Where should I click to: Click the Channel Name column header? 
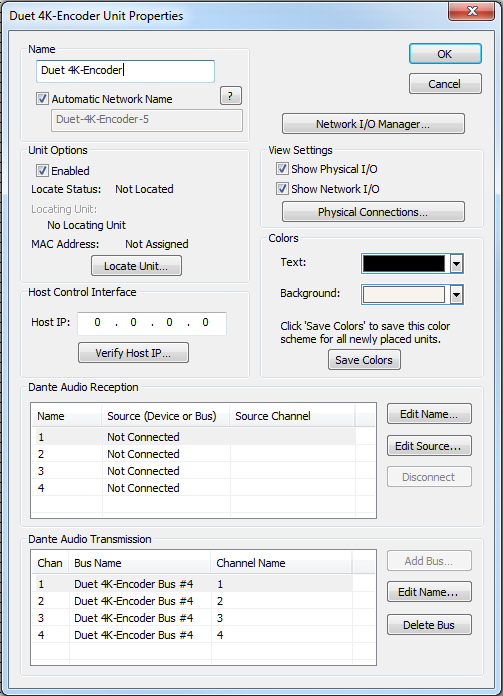pos(281,563)
